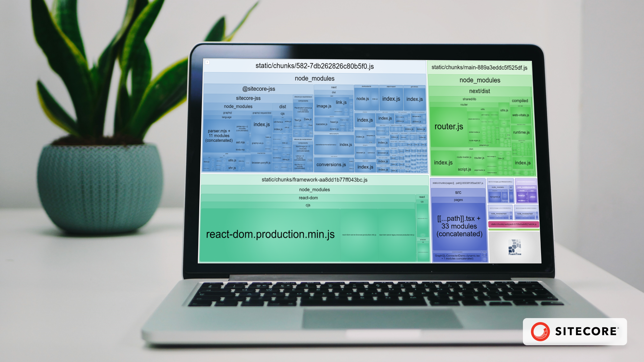
Task: Zoom into the react-dom.production.min.js tile
Action: pyautogui.click(x=270, y=234)
